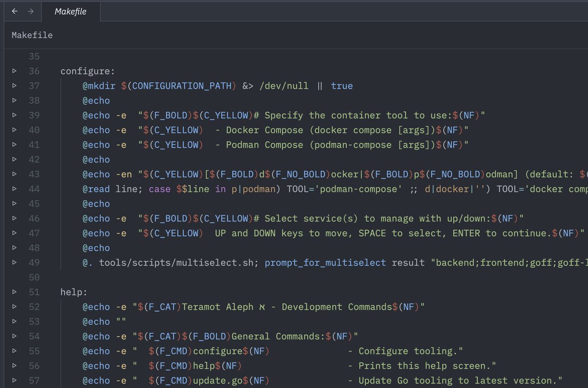Click line number 44 in gutter
The width and height of the screenshot is (588, 388).
pyautogui.click(x=34, y=189)
